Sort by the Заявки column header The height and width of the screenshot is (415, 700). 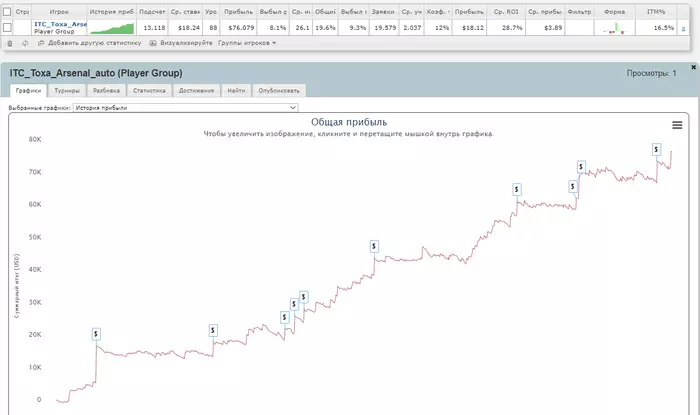pyautogui.click(x=383, y=12)
